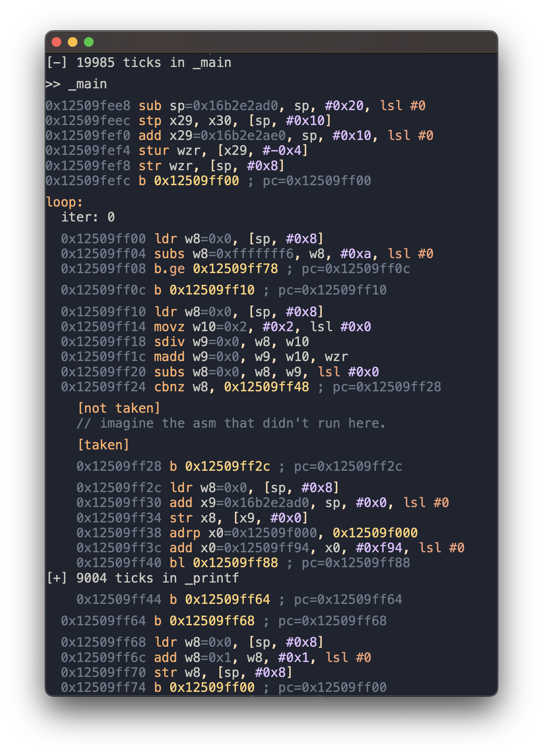The image size is (543, 756).
Task: Select the orange loop: label
Action: click(x=65, y=202)
